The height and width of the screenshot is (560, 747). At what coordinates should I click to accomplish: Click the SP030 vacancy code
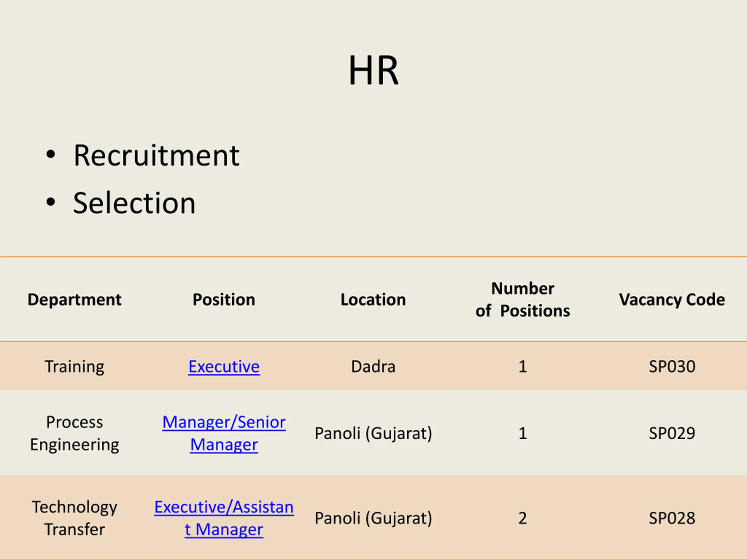coord(672,367)
